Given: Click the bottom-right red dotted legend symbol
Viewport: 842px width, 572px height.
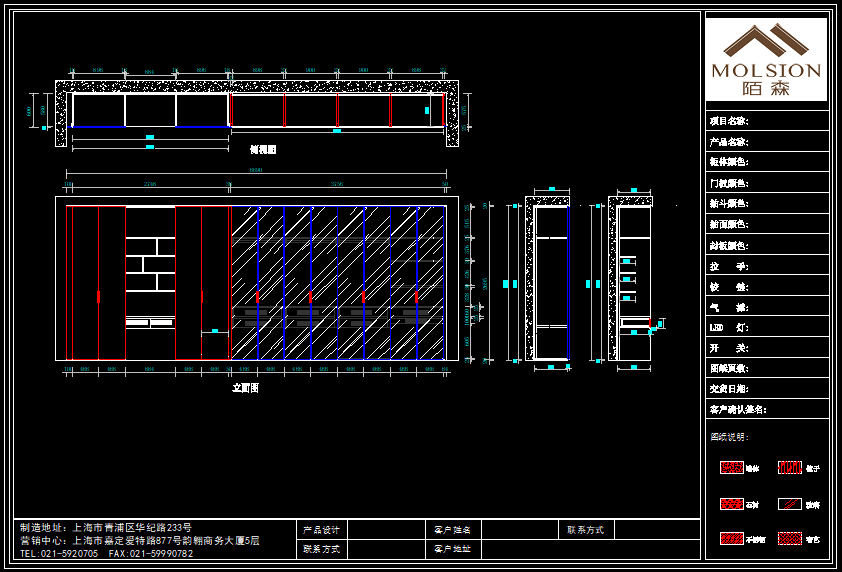Looking at the screenshot, I should point(790,539).
